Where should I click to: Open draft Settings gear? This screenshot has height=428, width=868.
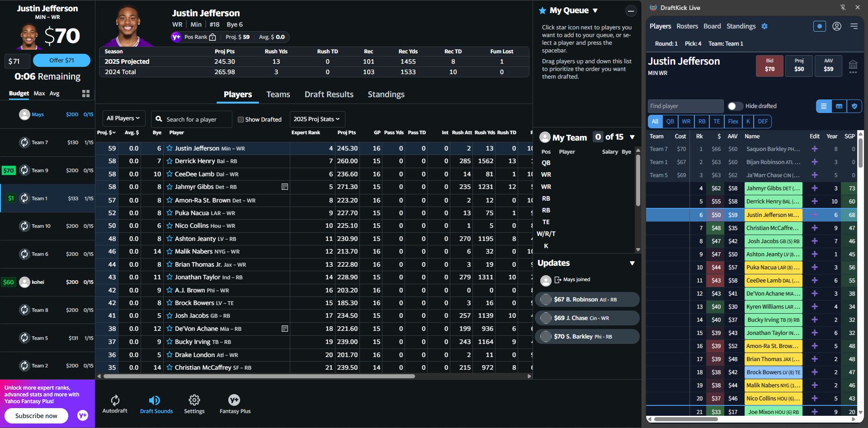pyautogui.click(x=194, y=400)
